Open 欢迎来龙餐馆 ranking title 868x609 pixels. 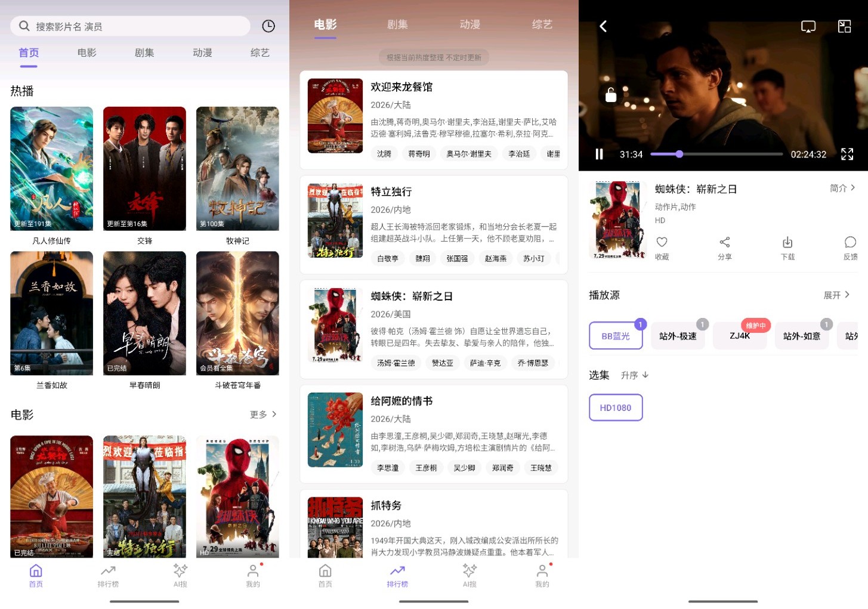[401, 87]
